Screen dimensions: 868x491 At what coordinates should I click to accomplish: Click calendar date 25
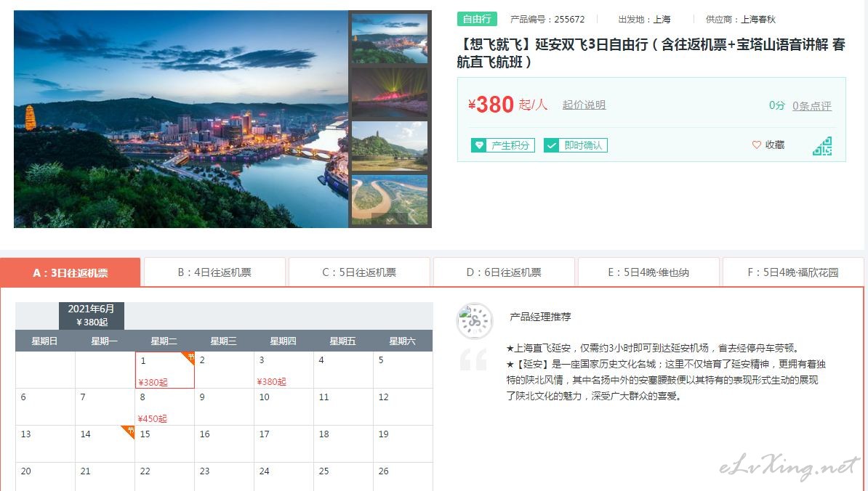click(343, 476)
